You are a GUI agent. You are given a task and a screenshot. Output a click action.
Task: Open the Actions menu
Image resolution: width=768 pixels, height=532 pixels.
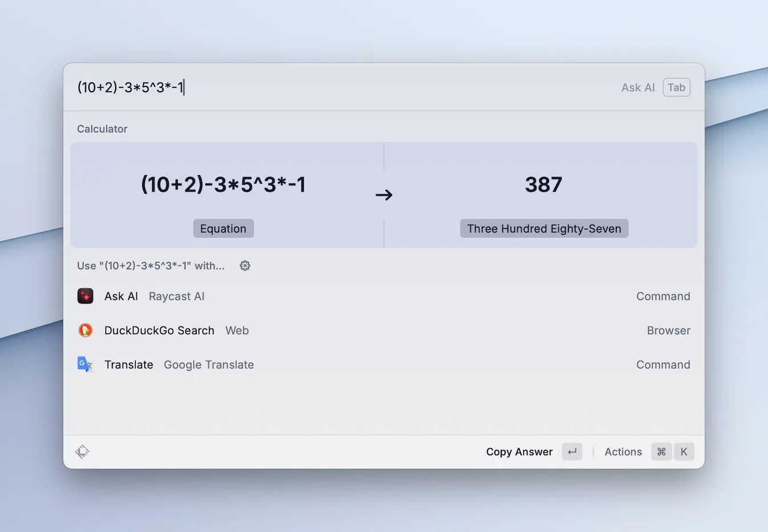click(623, 451)
